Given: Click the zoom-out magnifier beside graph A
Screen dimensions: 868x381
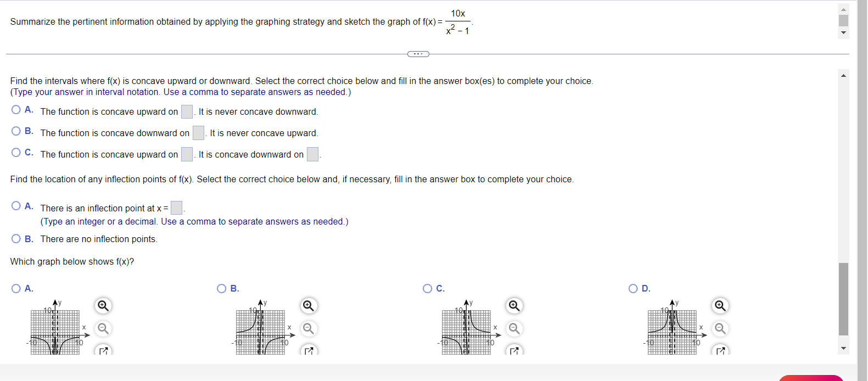Looking at the screenshot, I should click(x=103, y=328).
